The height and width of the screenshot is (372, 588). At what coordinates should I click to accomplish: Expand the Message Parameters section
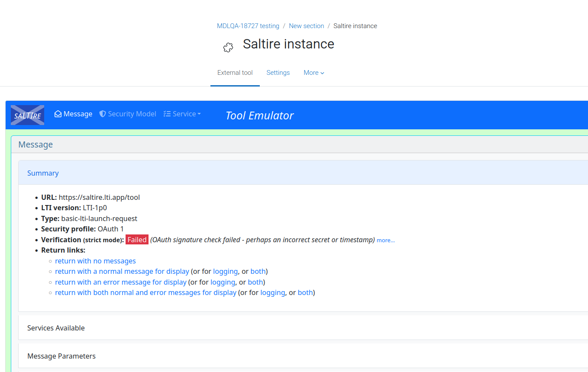(x=303, y=356)
